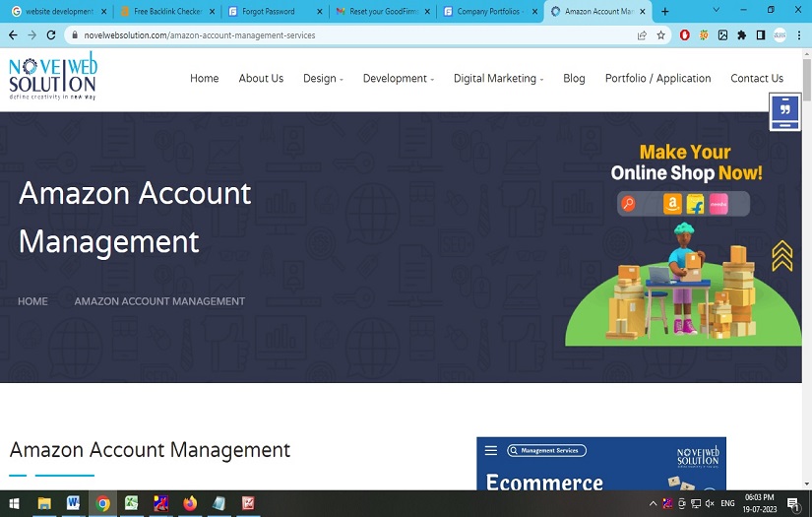Click the AMAZON ACCOUNT MANAGEMENT breadcrumb
This screenshot has height=517, width=812.
click(159, 301)
